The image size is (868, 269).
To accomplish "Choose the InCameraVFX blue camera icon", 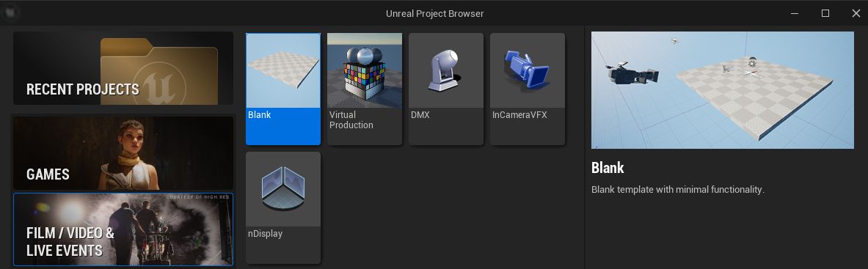I will [x=527, y=69].
